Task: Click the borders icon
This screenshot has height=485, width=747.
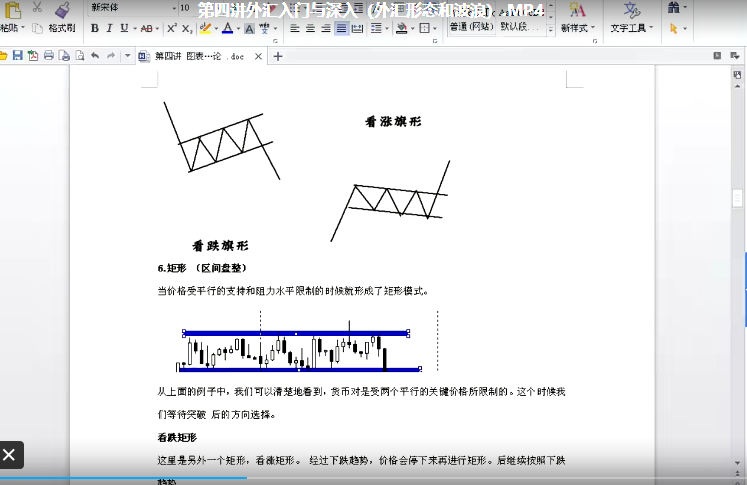Action: click(424, 29)
